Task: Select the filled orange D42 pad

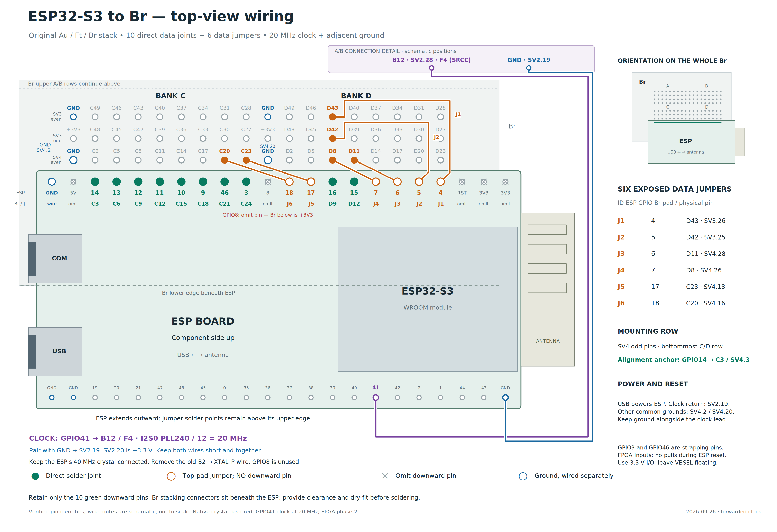Action: point(332,138)
